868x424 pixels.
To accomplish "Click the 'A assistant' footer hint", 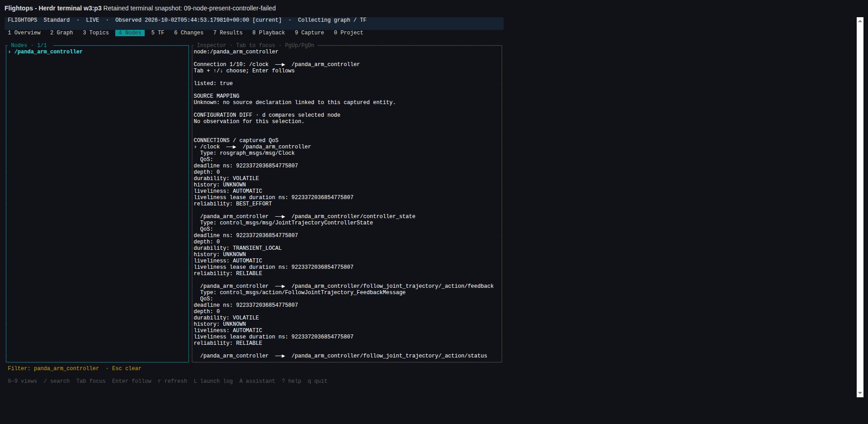I will (x=257, y=381).
